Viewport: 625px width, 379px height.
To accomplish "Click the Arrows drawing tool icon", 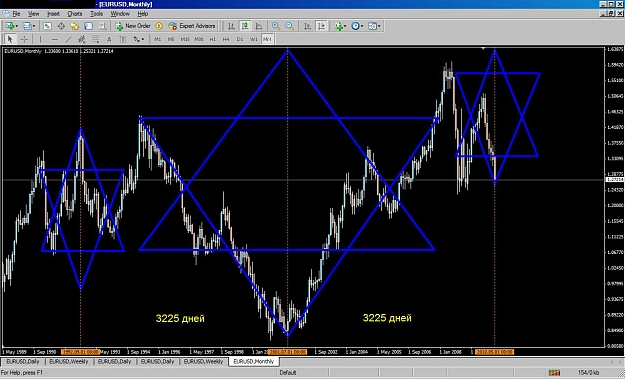I will [x=137, y=39].
